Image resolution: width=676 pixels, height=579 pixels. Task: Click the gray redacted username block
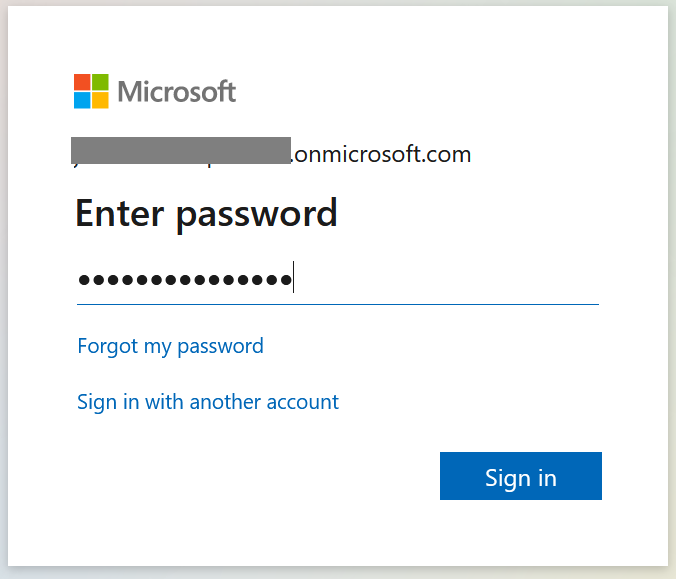coord(181,150)
